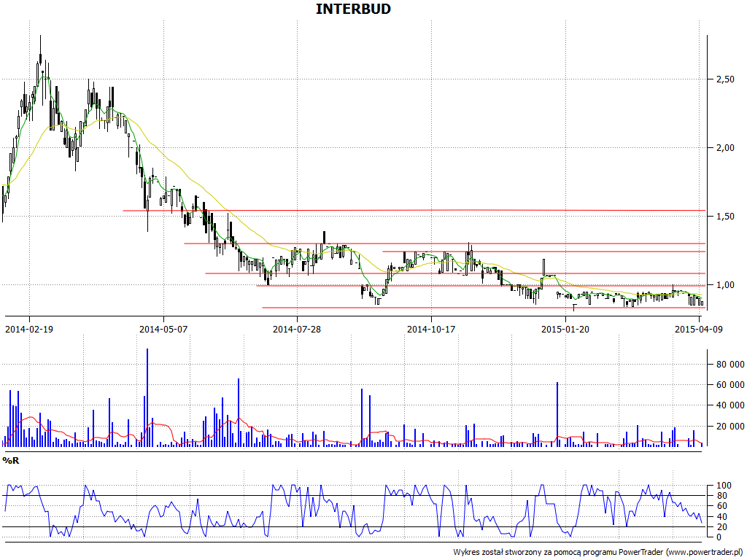Select the 2015-01-20 date label
Viewport: 747px width, 560px height.
coord(565,329)
